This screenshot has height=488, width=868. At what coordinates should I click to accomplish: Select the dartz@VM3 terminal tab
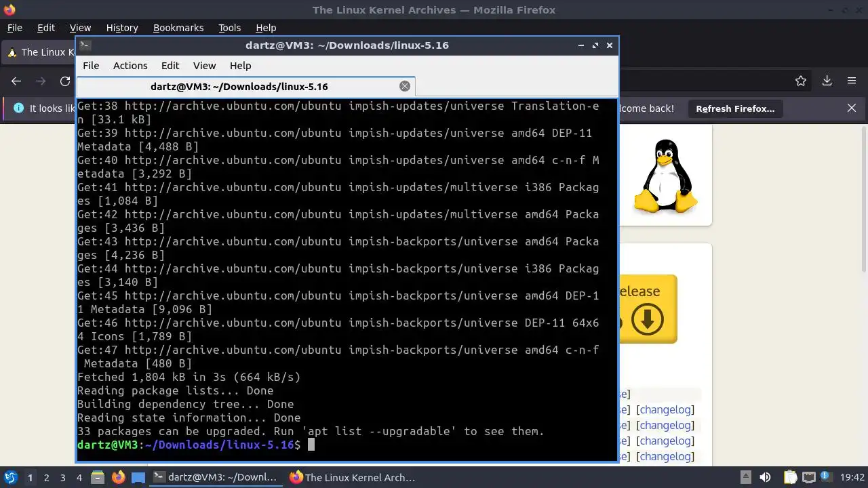[245, 87]
